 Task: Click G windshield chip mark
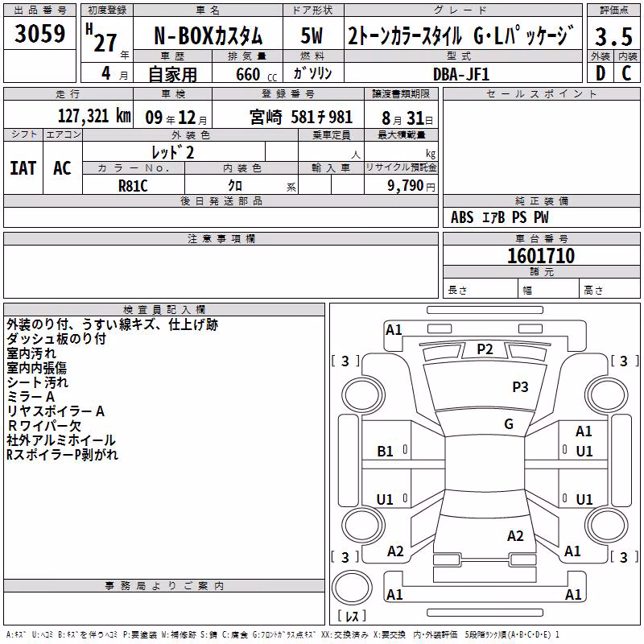tap(509, 424)
